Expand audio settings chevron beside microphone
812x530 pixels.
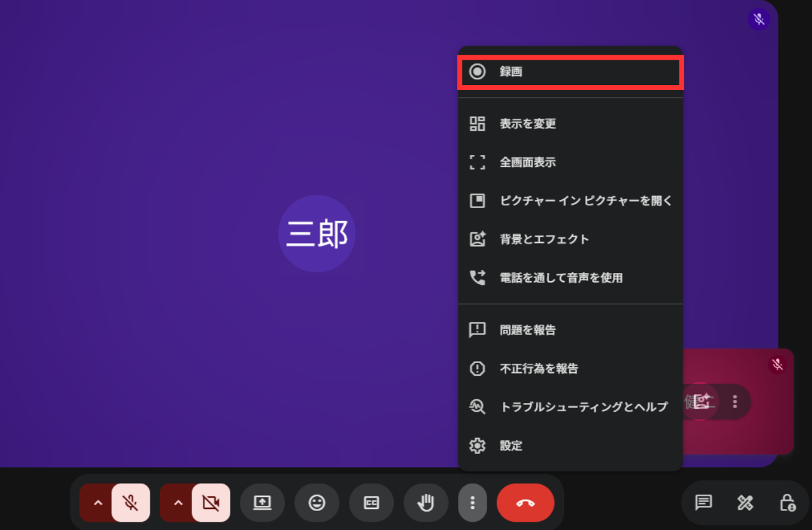(98, 503)
